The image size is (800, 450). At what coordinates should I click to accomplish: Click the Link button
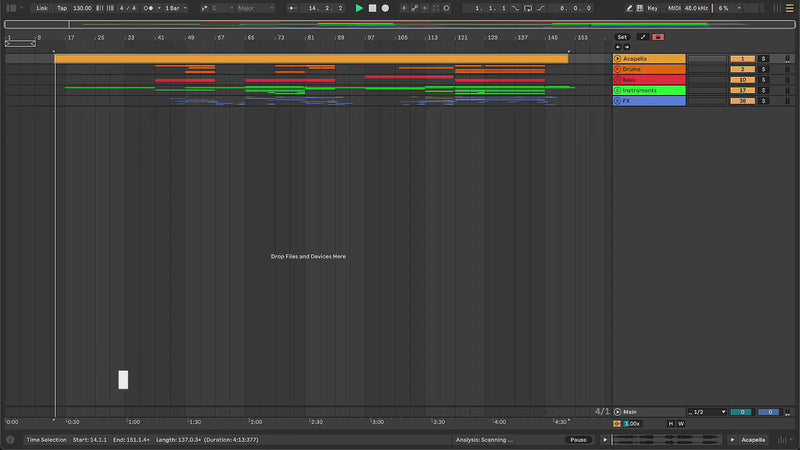click(x=42, y=8)
